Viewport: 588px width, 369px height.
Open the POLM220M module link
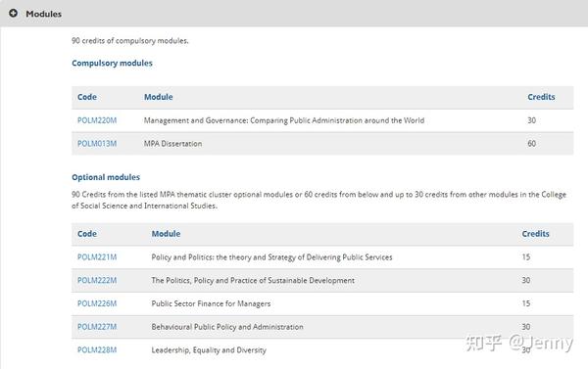(97, 120)
